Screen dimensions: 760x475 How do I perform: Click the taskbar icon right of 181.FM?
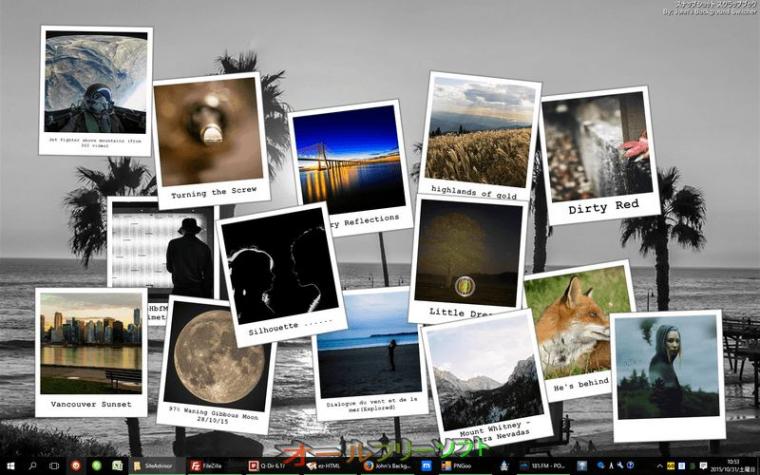click(x=582, y=466)
